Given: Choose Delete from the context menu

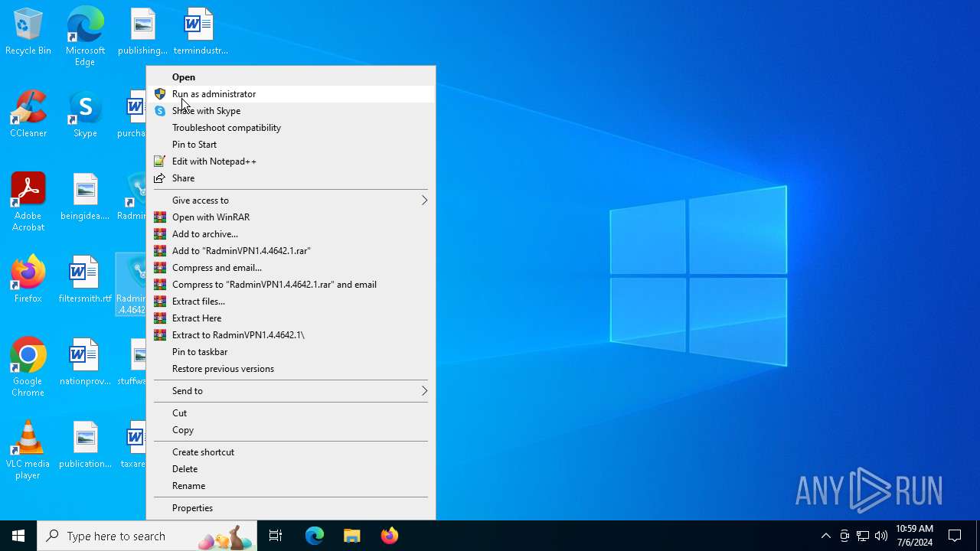Looking at the screenshot, I should click(291, 469).
